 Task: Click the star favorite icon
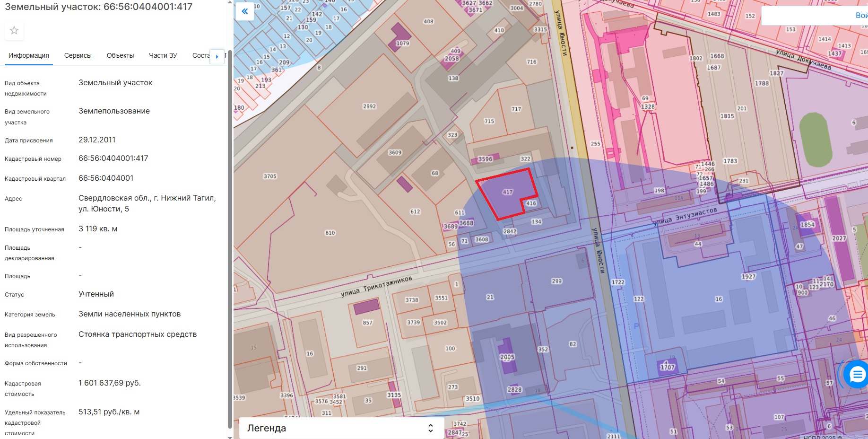(14, 30)
